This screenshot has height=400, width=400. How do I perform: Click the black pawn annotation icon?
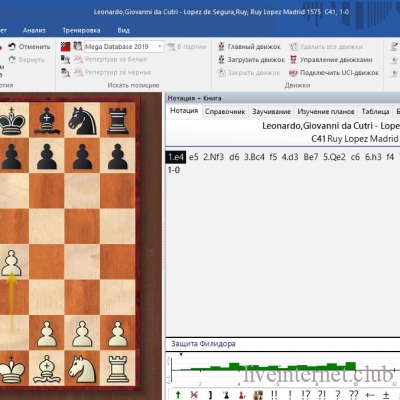click(226, 395)
